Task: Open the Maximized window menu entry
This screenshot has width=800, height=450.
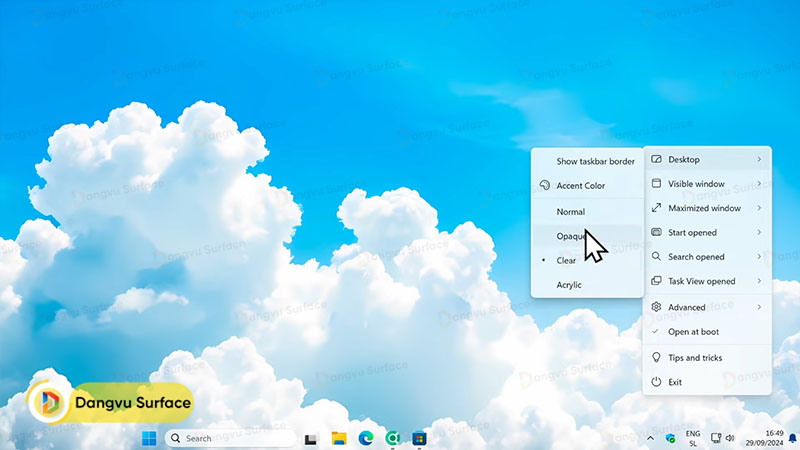Action: (x=707, y=208)
